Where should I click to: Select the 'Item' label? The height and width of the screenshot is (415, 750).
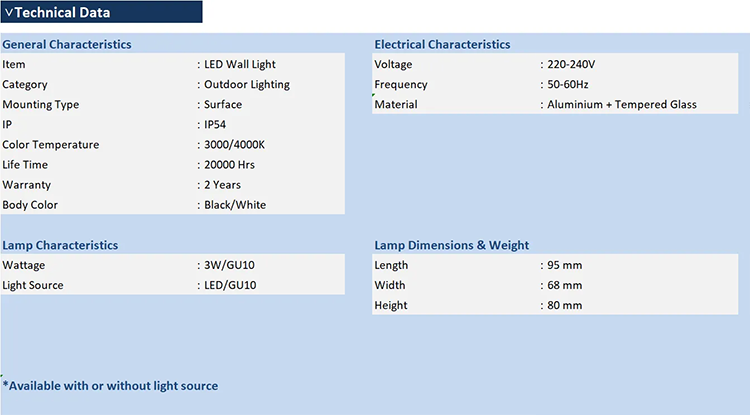(x=13, y=65)
